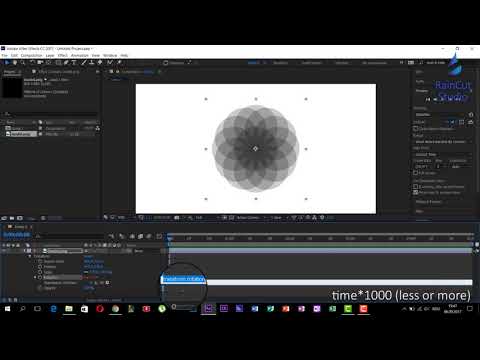The image size is (480, 360).
Task: Select the Puppet Pin tool
Action: 119,63
